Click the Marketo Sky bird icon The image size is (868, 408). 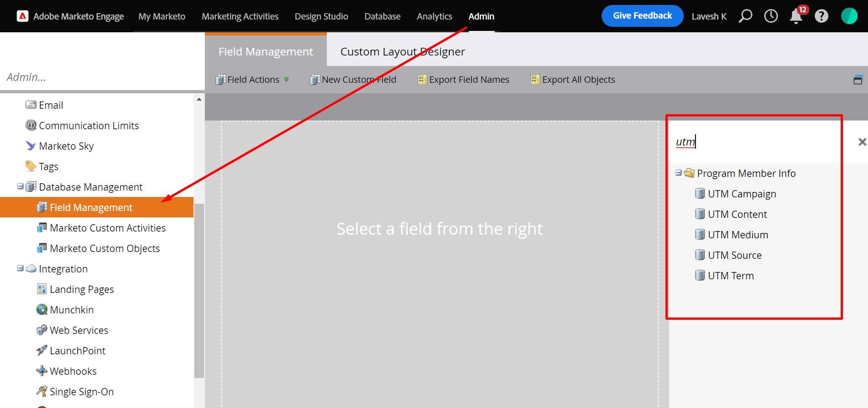pos(31,146)
